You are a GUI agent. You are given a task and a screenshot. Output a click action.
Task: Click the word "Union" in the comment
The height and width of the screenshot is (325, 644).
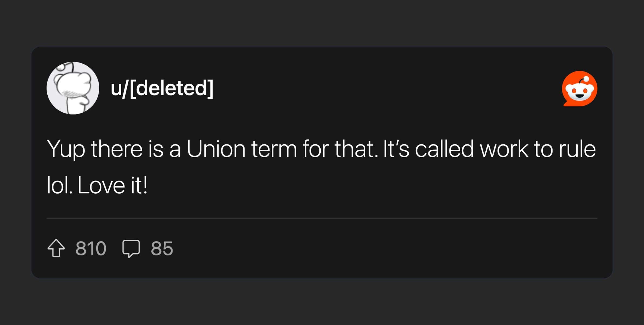coord(216,149)
